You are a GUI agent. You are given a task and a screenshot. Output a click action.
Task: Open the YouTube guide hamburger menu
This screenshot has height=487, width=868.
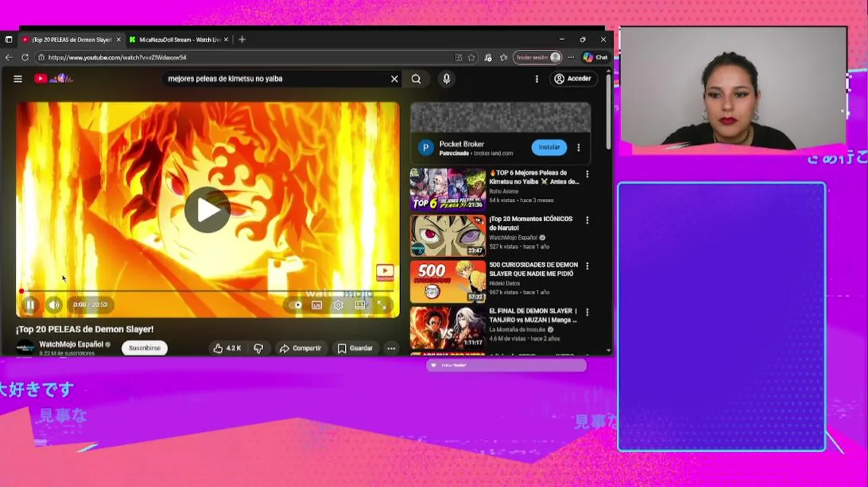[18, 78]
